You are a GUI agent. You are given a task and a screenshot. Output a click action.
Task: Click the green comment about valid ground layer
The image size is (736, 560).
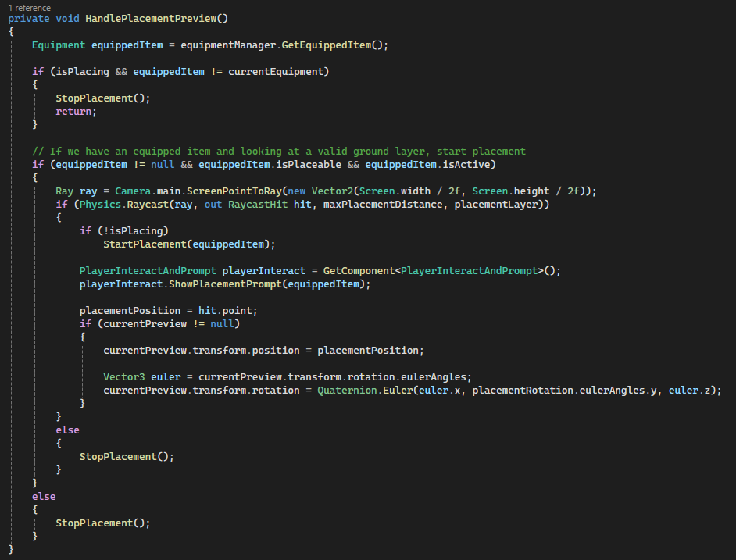click(278, 151)
